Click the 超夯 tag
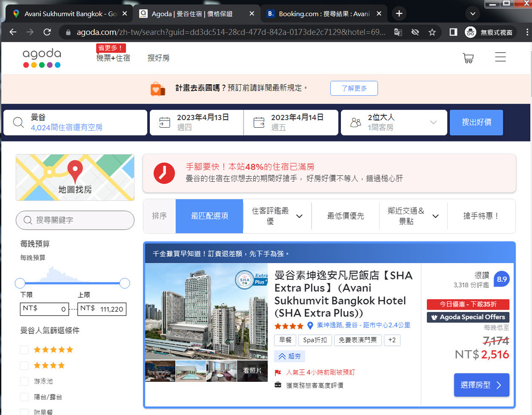The image size is (532, 415). coord(289,356)
